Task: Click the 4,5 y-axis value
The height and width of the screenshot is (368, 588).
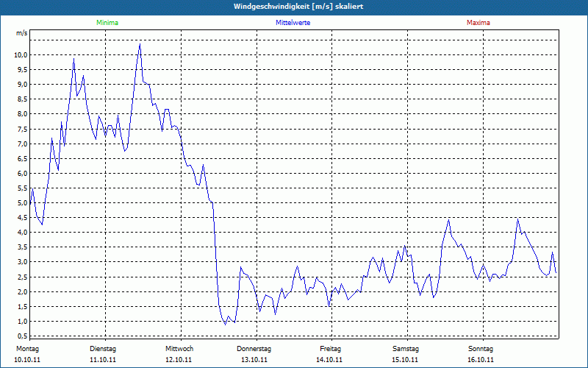Action: click(23, 217)
